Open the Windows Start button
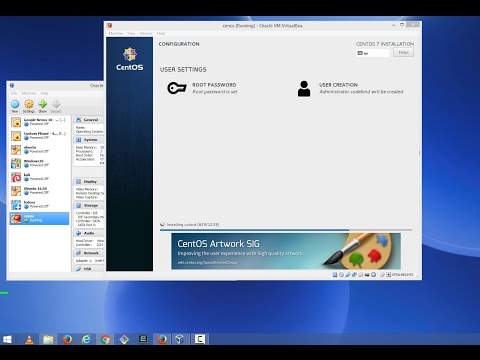The width and height of the screenshot is (480, 360). pyautogui.click(x=7, y=339)
